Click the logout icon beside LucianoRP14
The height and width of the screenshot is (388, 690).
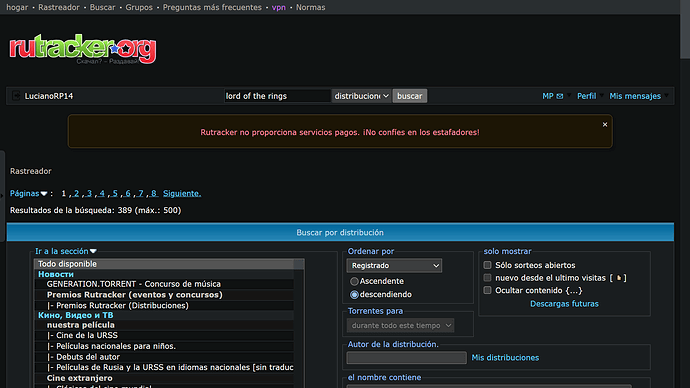(16, 95)
